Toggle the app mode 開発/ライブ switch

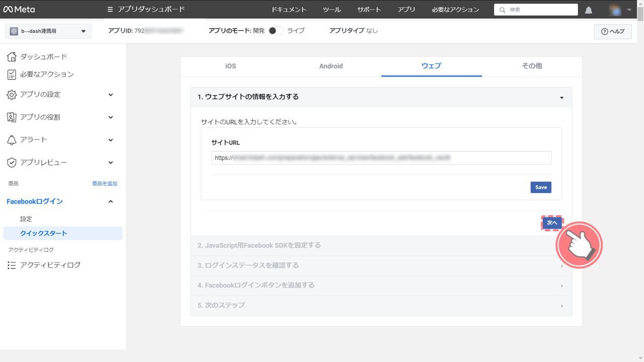(275, 31)
